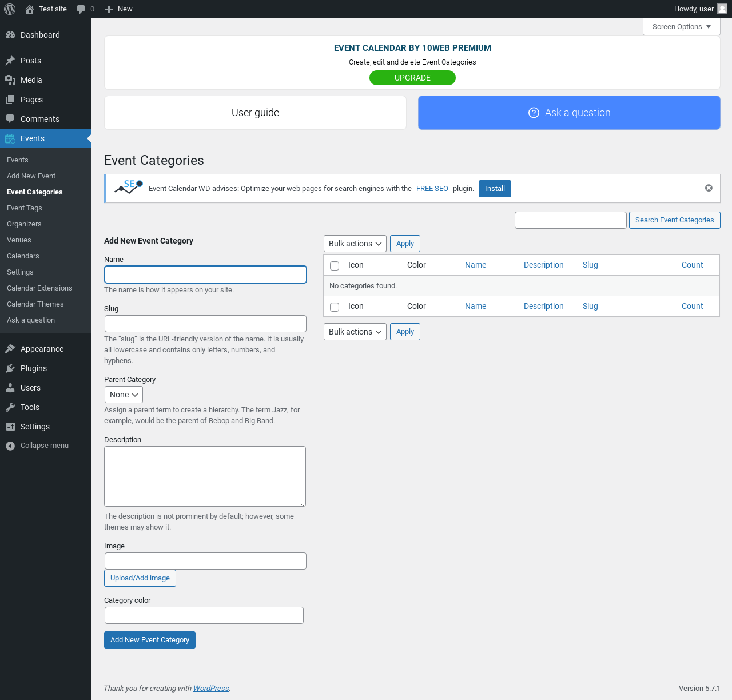
Task: Click the Settings sliders icon
Action: point(10,427)
